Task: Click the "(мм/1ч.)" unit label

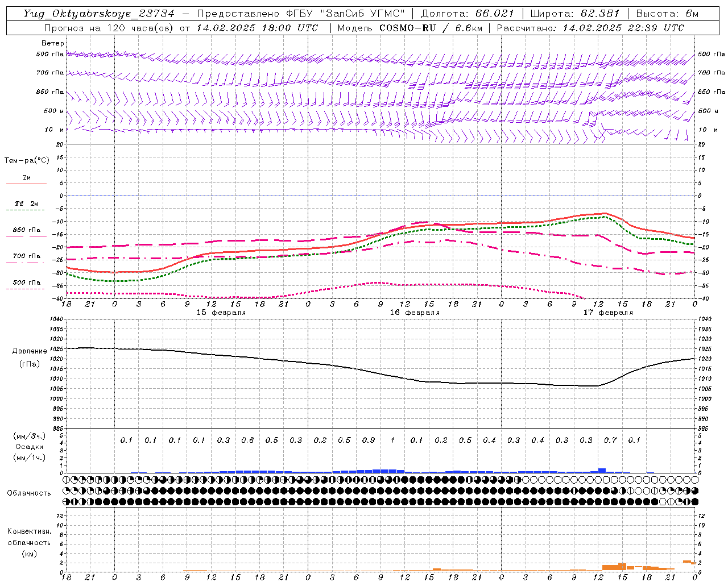Action: [30, 458]
